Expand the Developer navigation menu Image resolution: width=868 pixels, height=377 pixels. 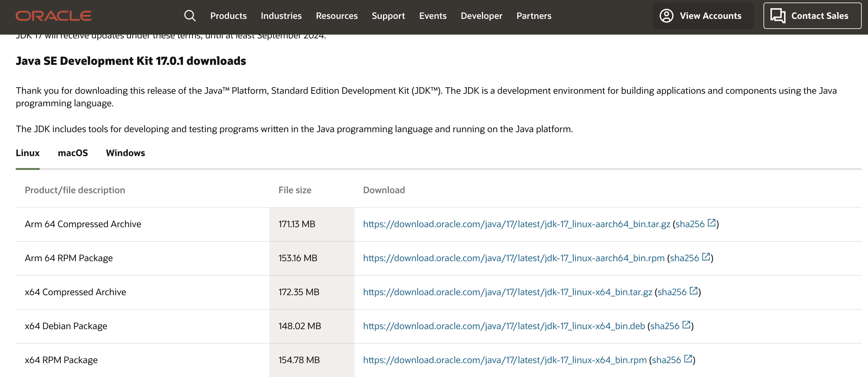481,16
